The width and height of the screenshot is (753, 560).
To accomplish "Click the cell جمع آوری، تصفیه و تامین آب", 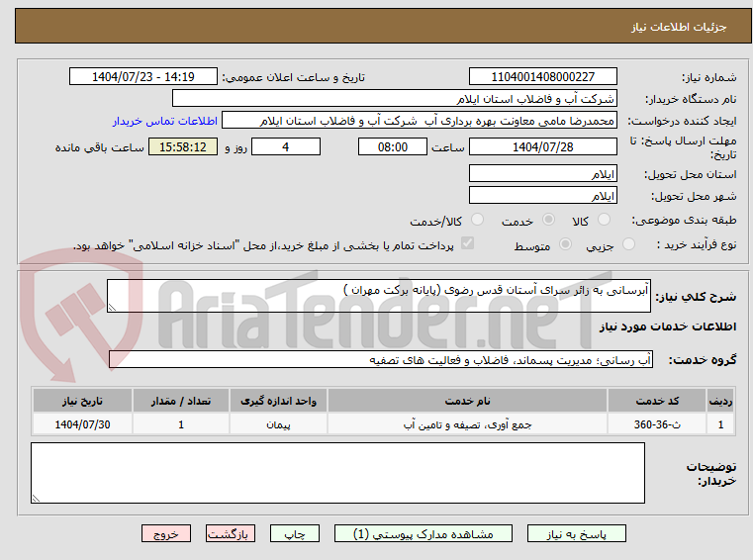I will (467, 424).
